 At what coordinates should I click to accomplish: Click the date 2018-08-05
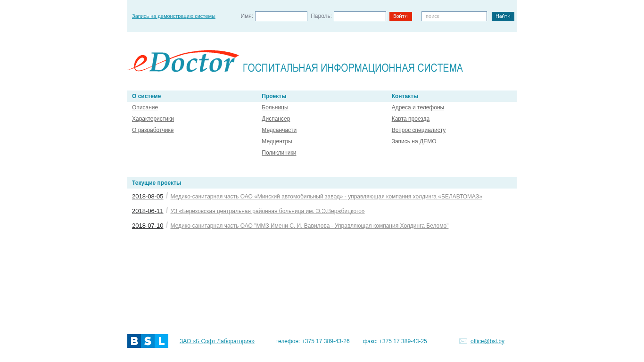(148, 197)
